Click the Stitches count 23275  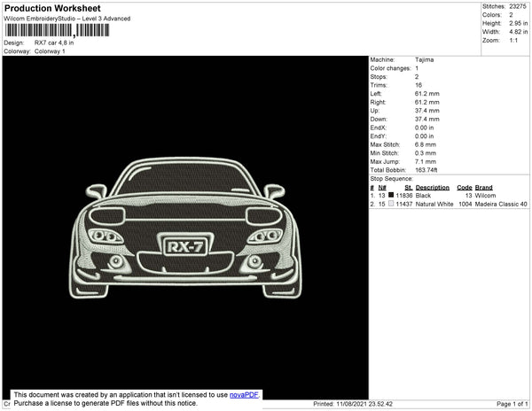tap(517, 6)
